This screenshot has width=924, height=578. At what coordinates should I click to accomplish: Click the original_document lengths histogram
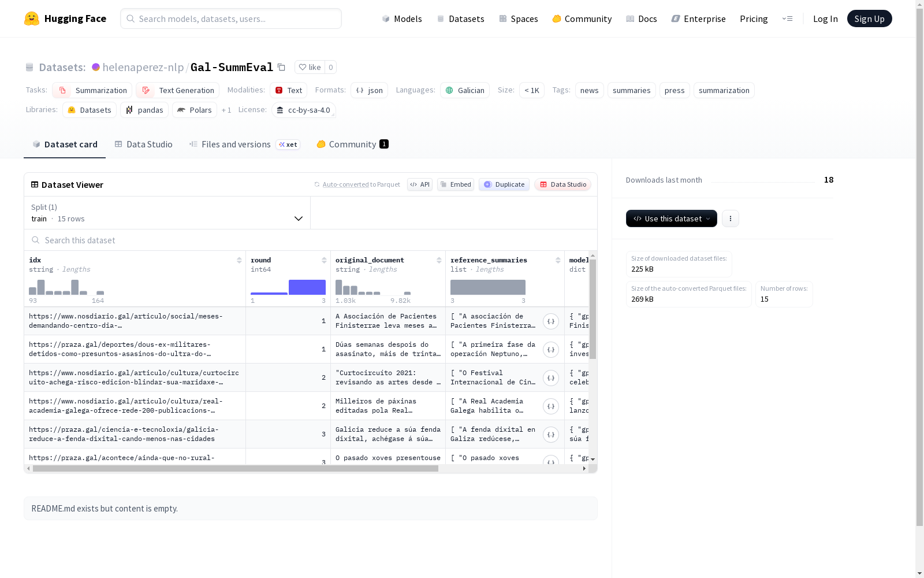pyautogui.click(x=373, y=287)
